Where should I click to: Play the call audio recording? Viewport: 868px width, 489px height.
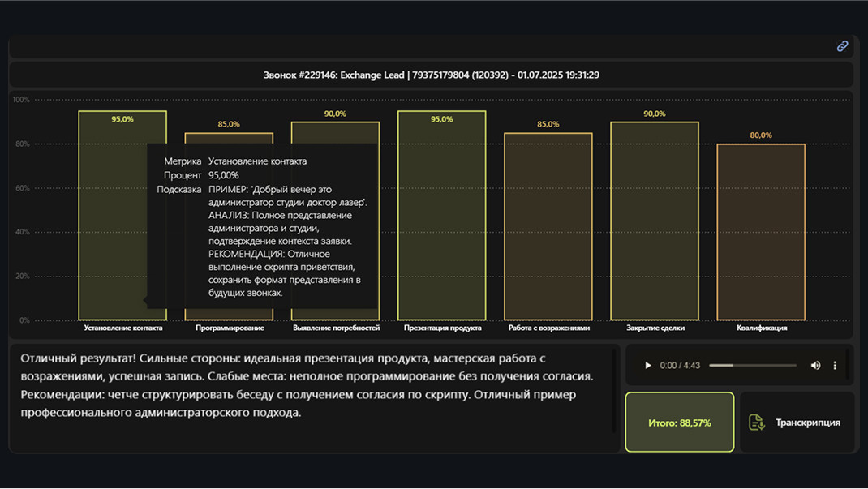(647, 366)
